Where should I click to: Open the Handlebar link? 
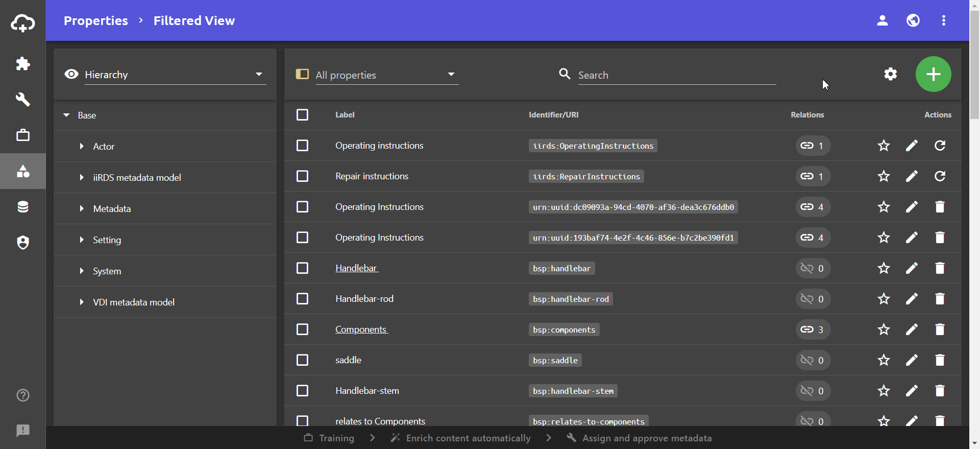click(x=357, y=268)
